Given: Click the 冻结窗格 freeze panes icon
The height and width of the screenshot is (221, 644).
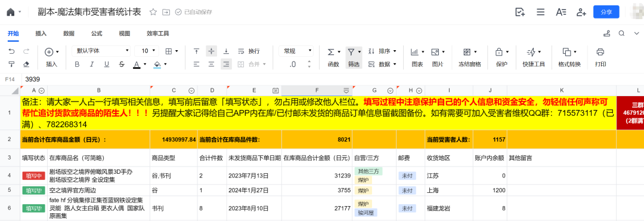Looking at the screenshot, I should 467,52.
